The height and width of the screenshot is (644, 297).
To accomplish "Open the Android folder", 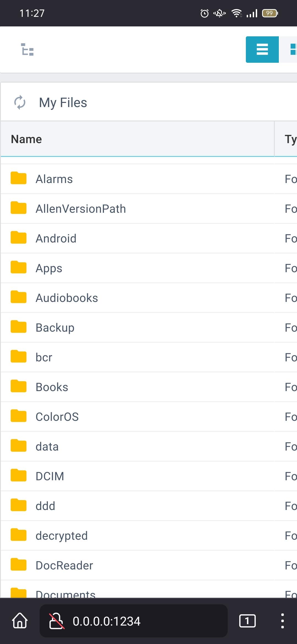I will click(x=56, y=239).
